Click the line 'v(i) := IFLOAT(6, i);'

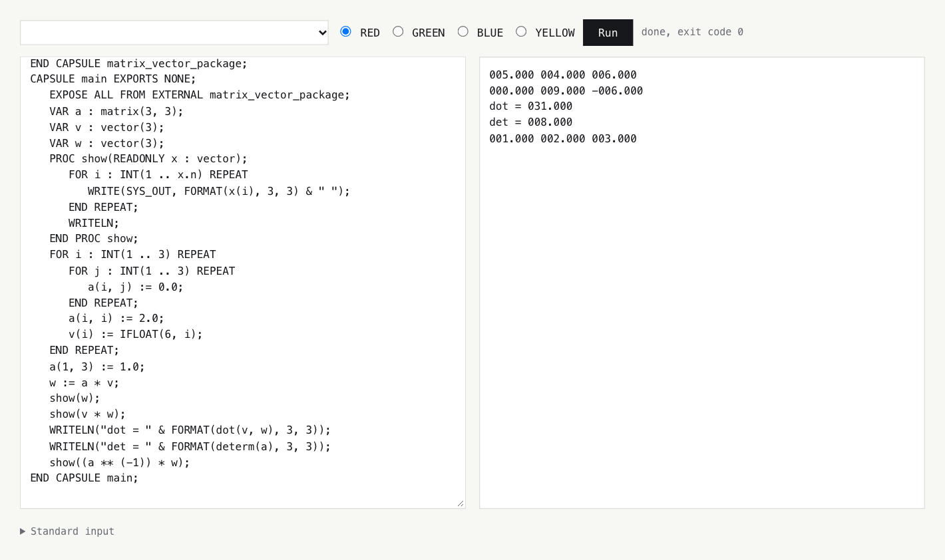[x=136, y=335]
